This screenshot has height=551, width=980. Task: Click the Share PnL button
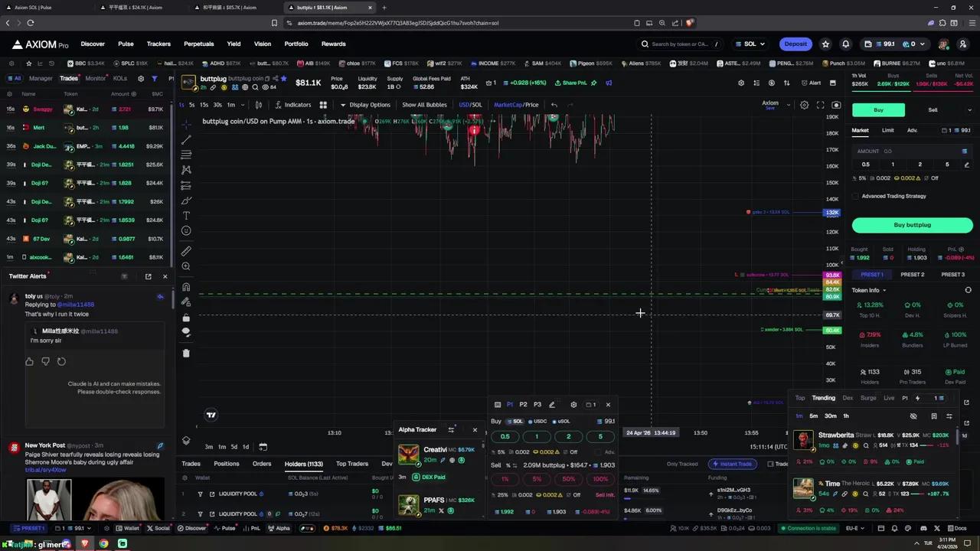pos(571,83)
